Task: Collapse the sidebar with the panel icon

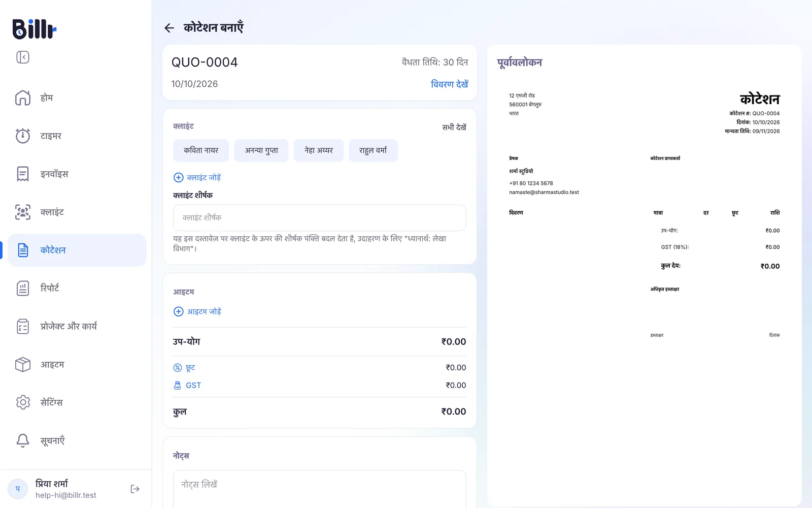Action: (23, 57)
